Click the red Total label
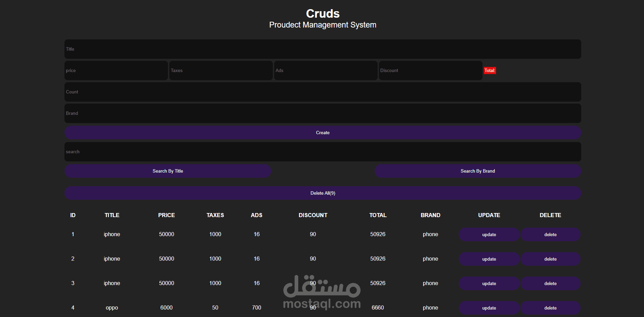 pyautogui.click(x=490, y=70)
